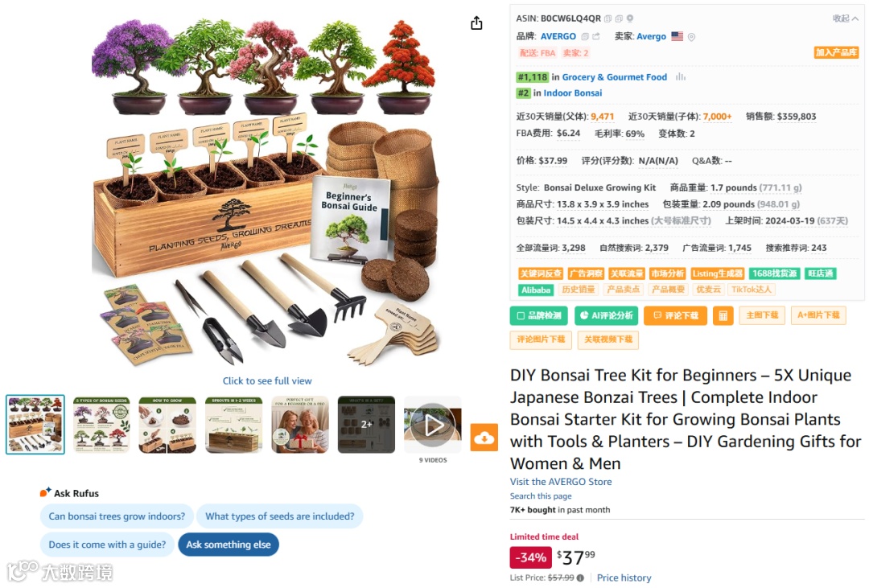Play the product video thumbnail

coord(433,426)
